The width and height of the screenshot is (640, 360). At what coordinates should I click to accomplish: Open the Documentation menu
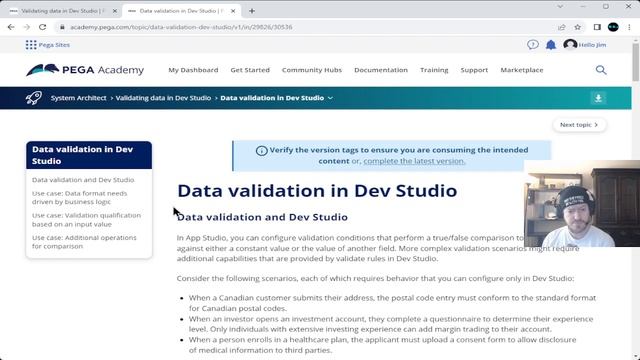click(381, 70)
